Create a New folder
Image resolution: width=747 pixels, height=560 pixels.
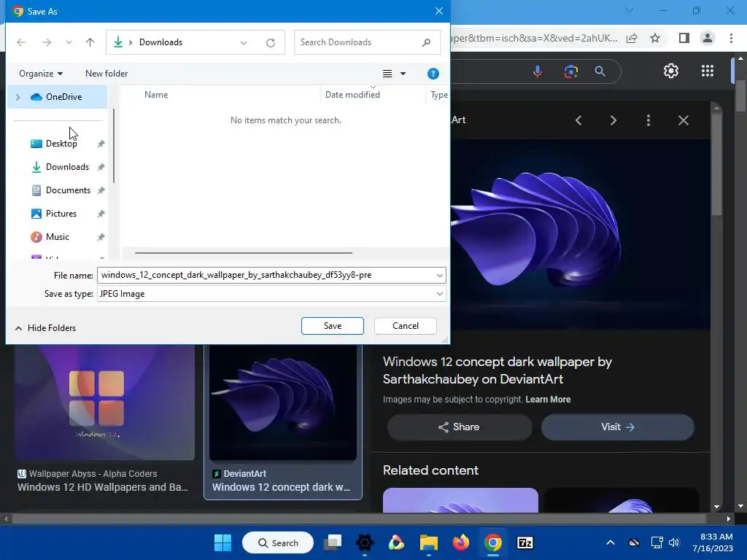(107, 74)
